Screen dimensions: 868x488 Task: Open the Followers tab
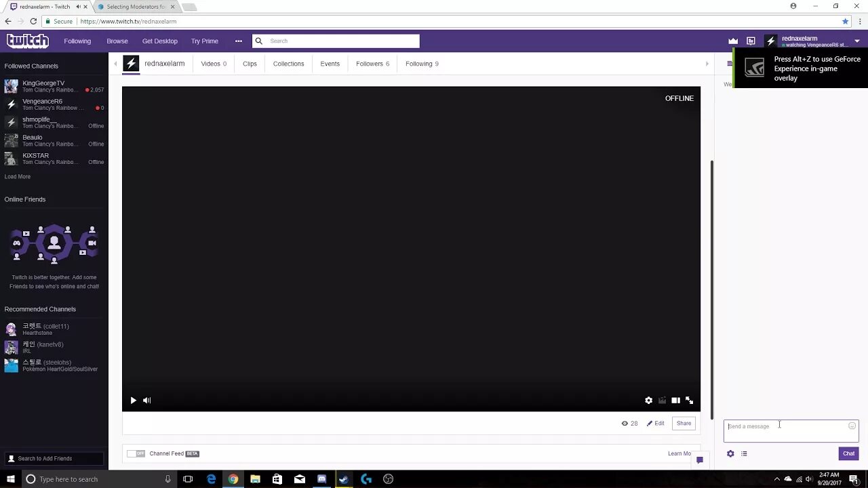pos(372,64)
